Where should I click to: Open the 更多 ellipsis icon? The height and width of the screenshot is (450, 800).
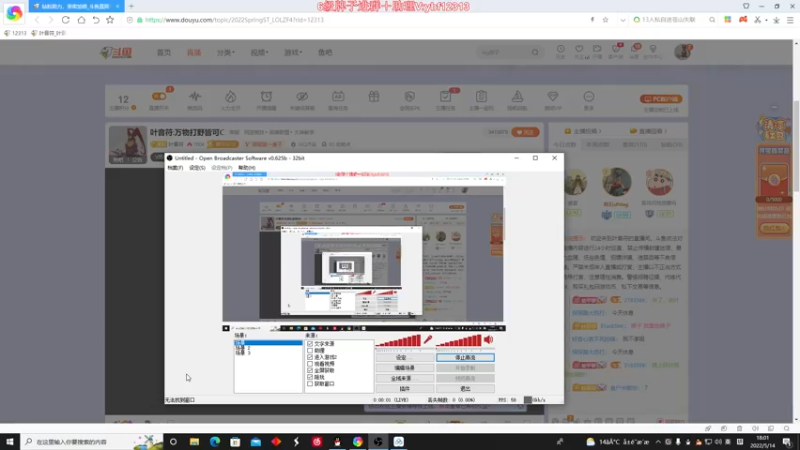click(x=589, y=96)
